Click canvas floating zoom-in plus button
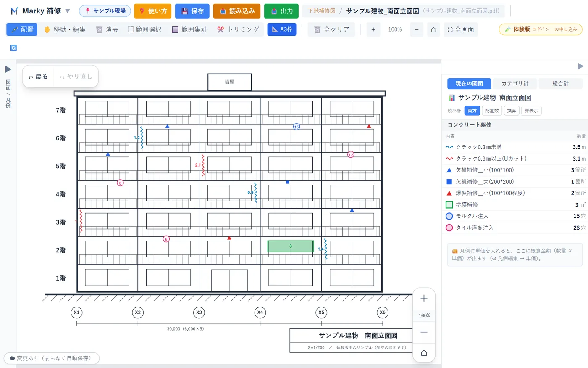The width and height of the screenshot is (588, 368). pyautogui.click(x=424, y=298)
